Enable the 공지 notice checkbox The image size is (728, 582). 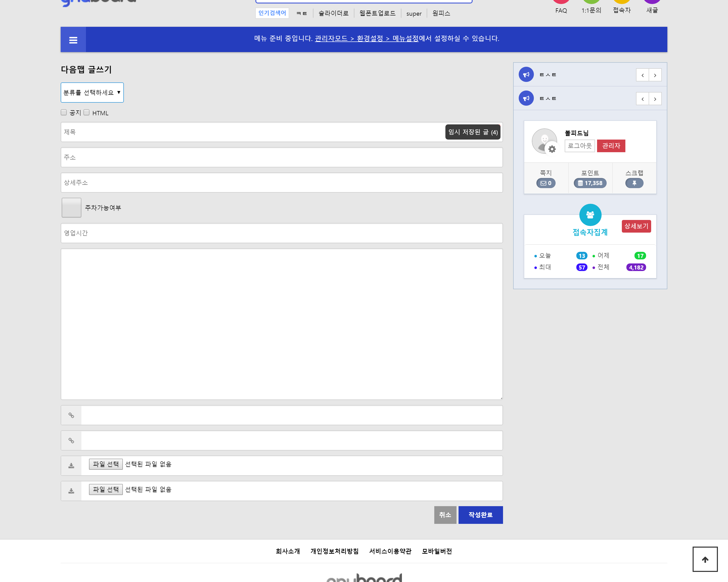coord(64,113)
